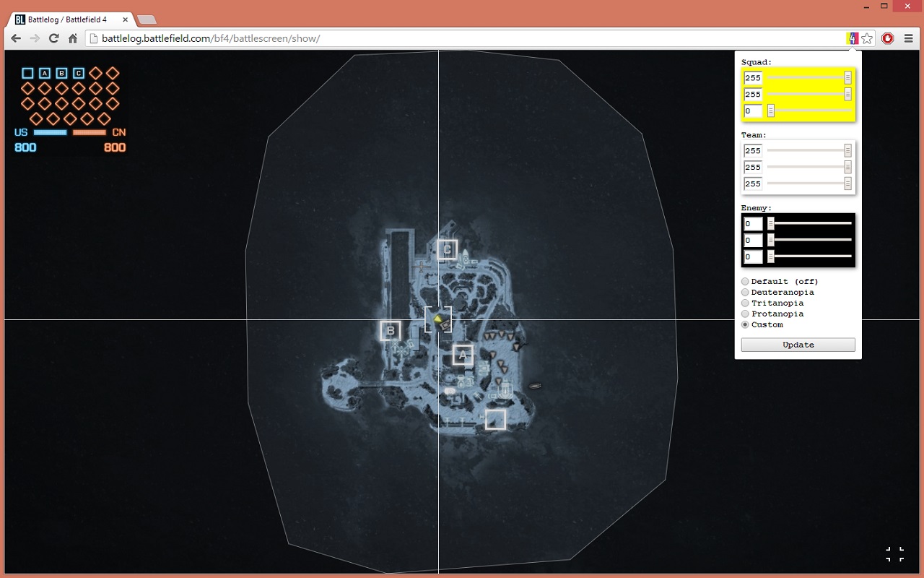
Task: Focus the top Team value field
Action: pyautogui.click(x=753, y=150)
